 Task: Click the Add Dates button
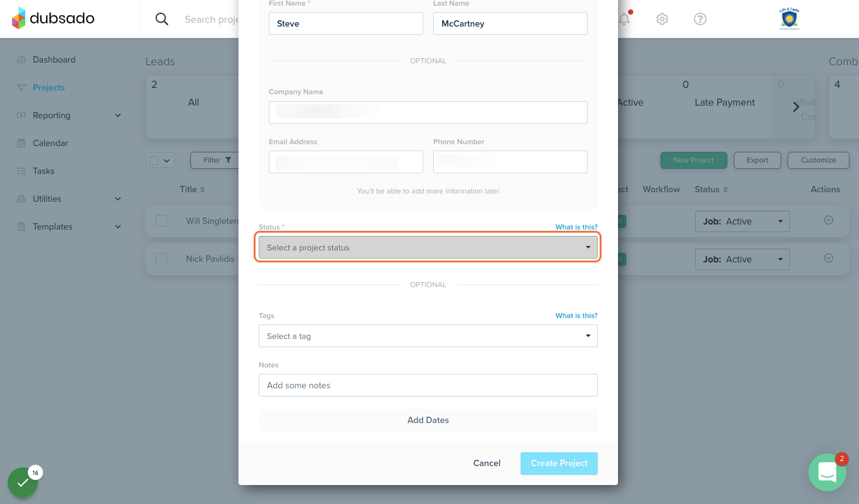(428, 420)
